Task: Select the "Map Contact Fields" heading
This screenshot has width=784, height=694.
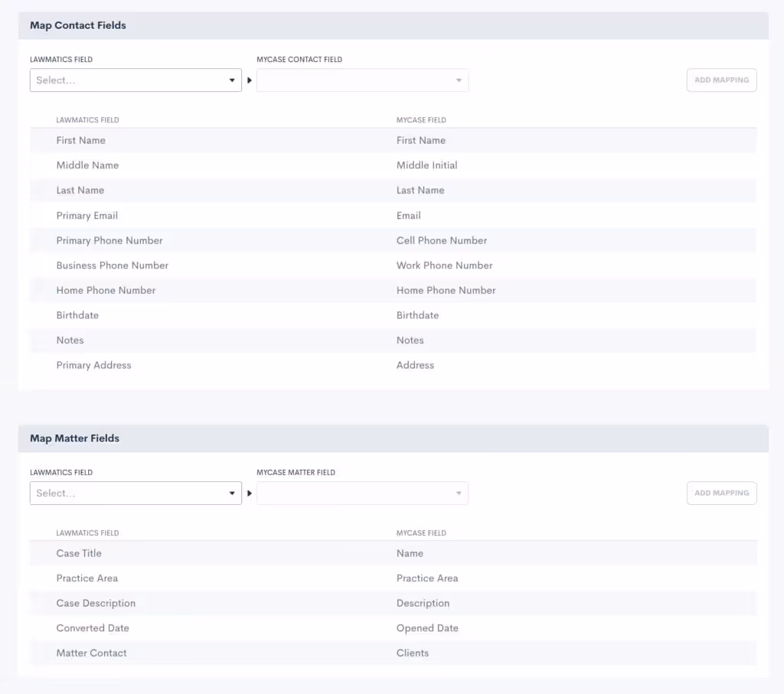Action: (x=78, y=25)
